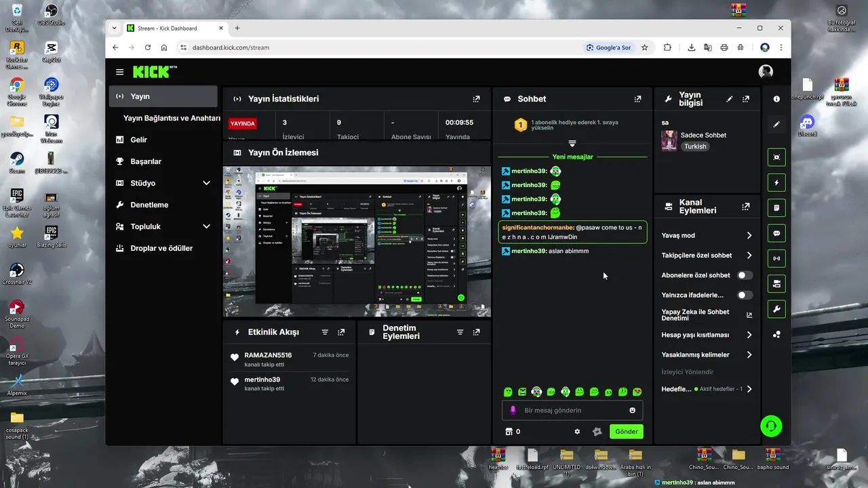Go to Gelir in the sidebar
Viewport: 868px width, 488px height.
pos(163,140)
